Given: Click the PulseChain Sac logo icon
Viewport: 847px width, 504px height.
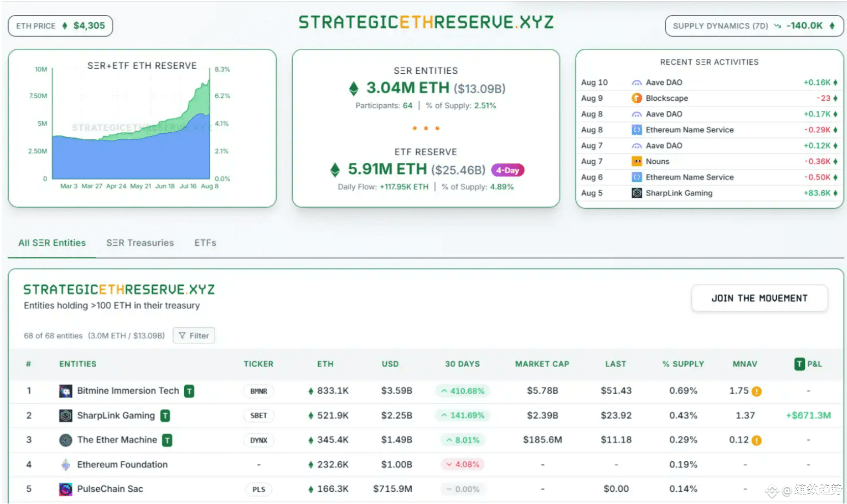Looking at the screenshot, I should tap(66, 489).
